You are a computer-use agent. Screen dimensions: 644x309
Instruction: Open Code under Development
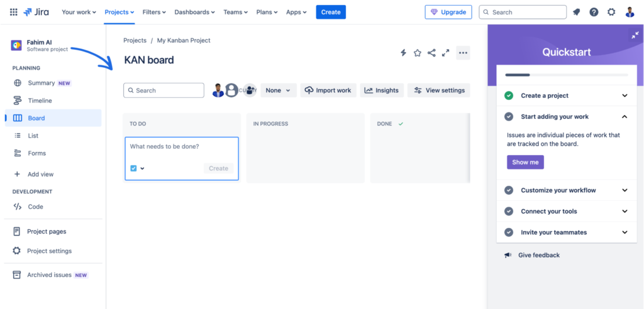pos(53,207)
